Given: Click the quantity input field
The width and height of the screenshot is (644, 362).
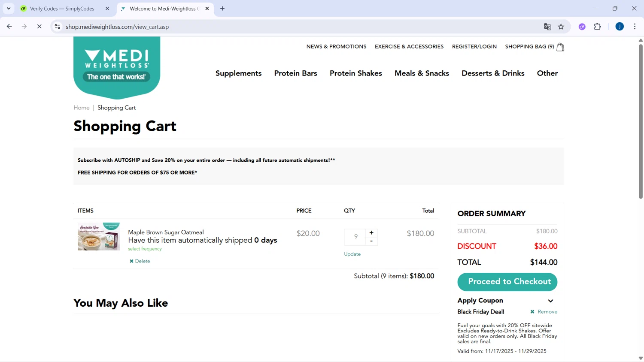Looking at the screenshot, I should point(355,237).
